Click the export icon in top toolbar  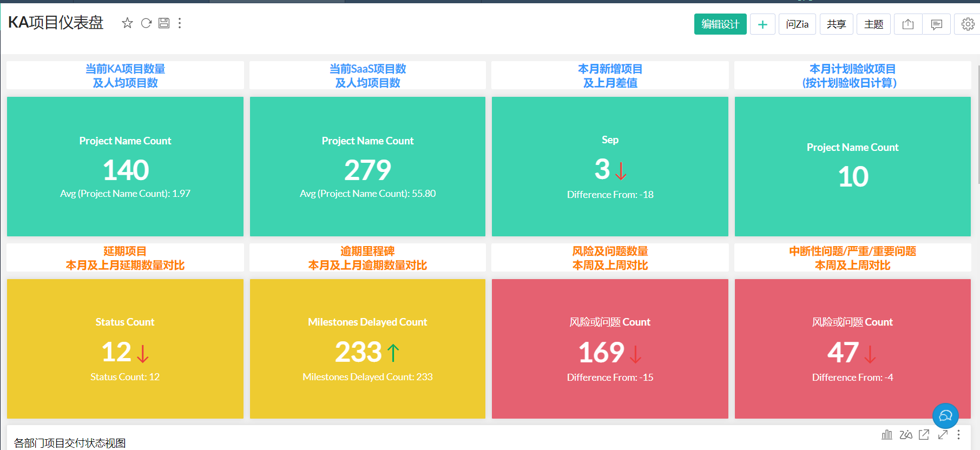908,24
